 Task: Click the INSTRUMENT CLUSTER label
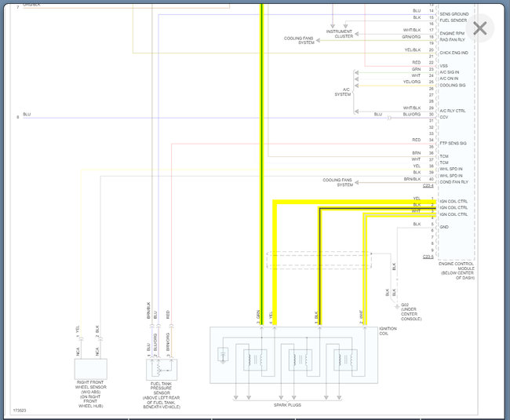339,34
